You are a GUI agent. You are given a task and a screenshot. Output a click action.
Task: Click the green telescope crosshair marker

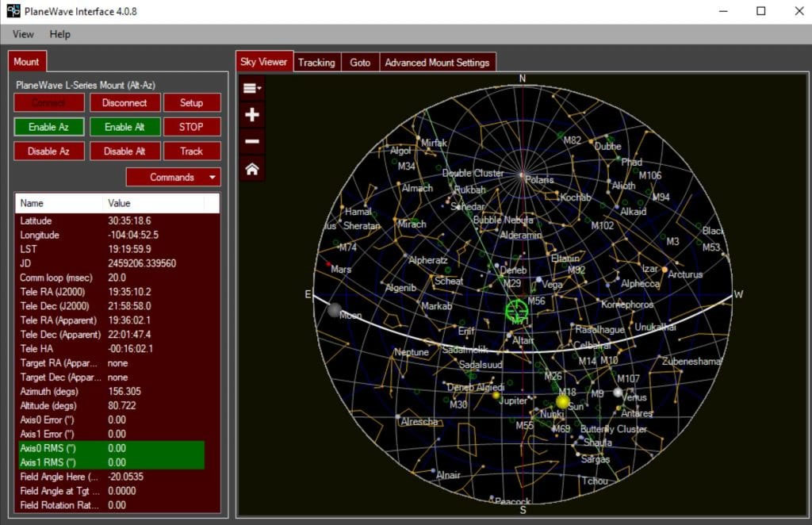click(517, 310)
